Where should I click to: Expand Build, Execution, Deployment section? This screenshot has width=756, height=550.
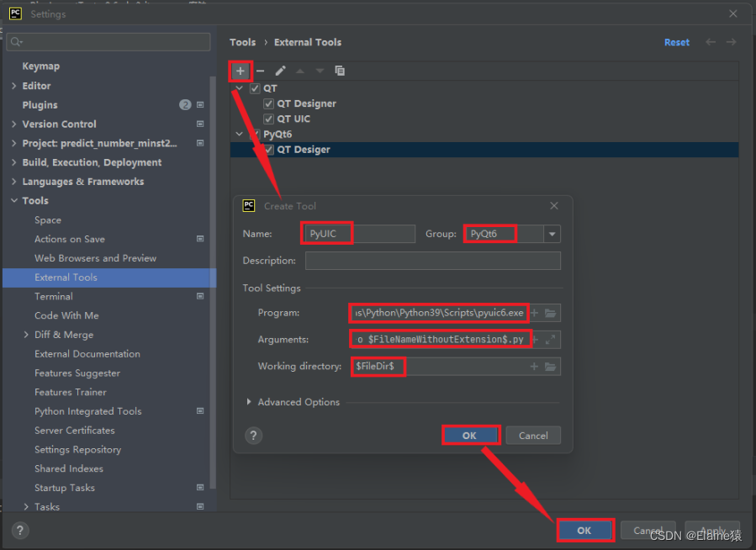(14, 162)
